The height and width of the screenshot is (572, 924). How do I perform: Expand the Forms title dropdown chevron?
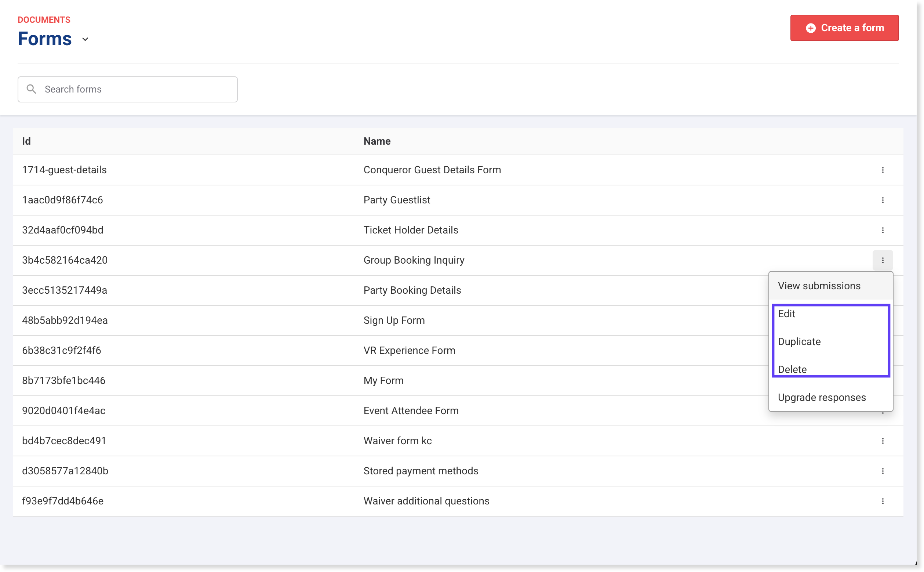pos(85,39)
